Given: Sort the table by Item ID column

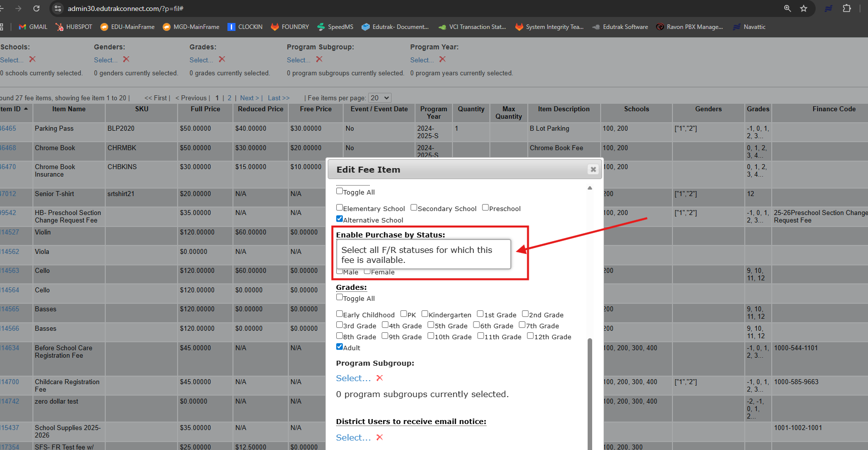Looking at the screenshot, I should tap(11, 109).
